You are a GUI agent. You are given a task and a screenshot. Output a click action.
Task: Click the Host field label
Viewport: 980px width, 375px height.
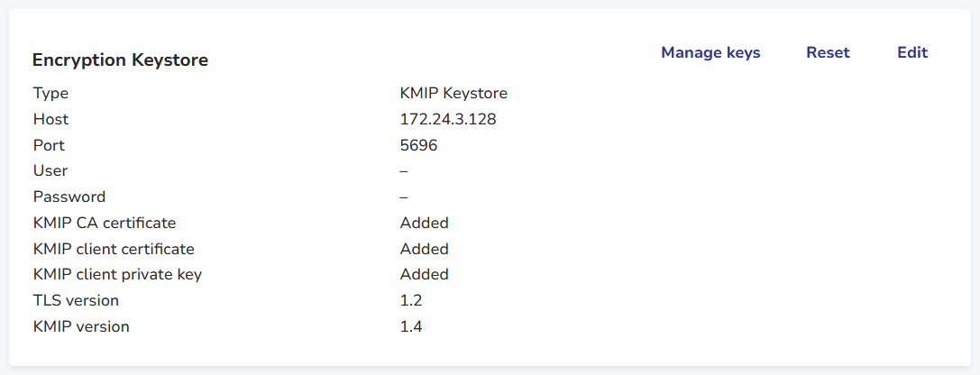click(x=50, y=119)
